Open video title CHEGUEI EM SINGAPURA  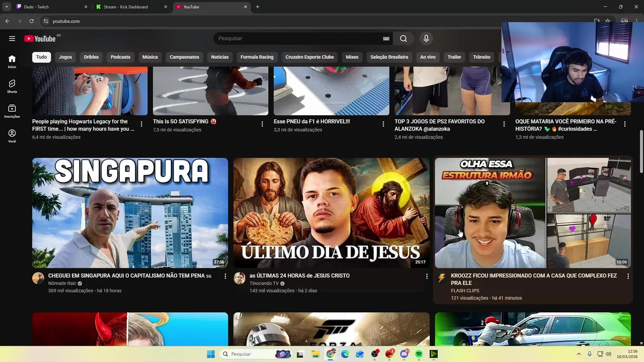coord(130,276)
